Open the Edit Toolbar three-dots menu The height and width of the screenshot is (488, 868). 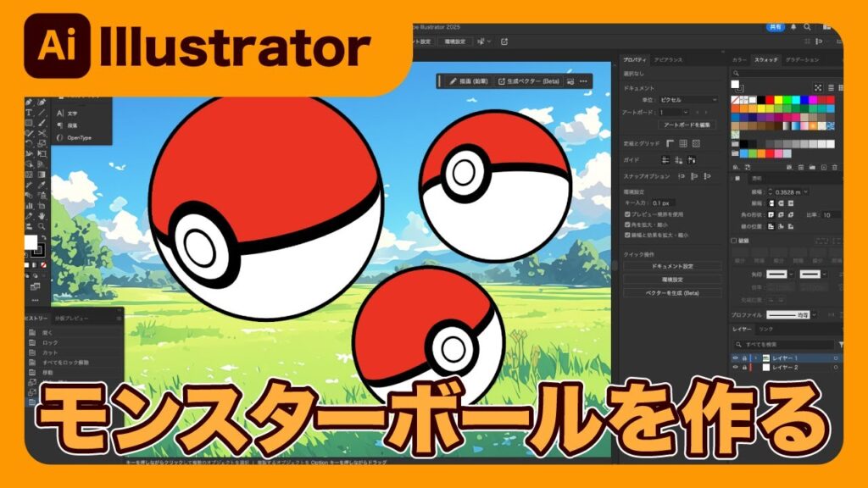(35, 300)
